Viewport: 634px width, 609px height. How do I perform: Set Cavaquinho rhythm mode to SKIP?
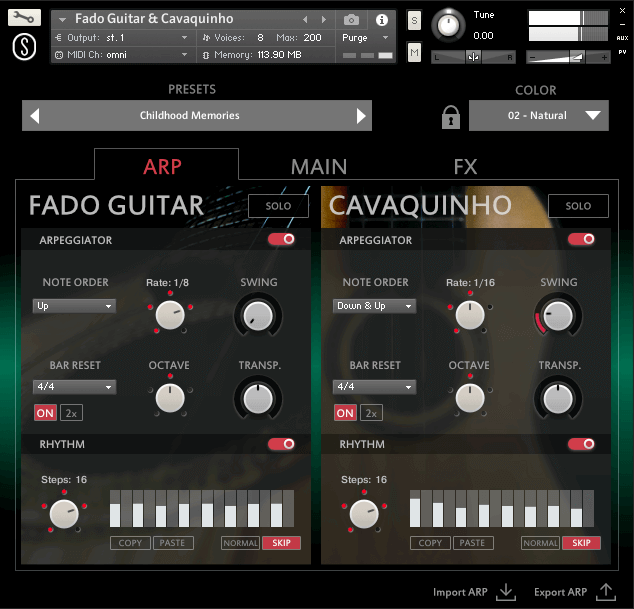tap(581, 543)
